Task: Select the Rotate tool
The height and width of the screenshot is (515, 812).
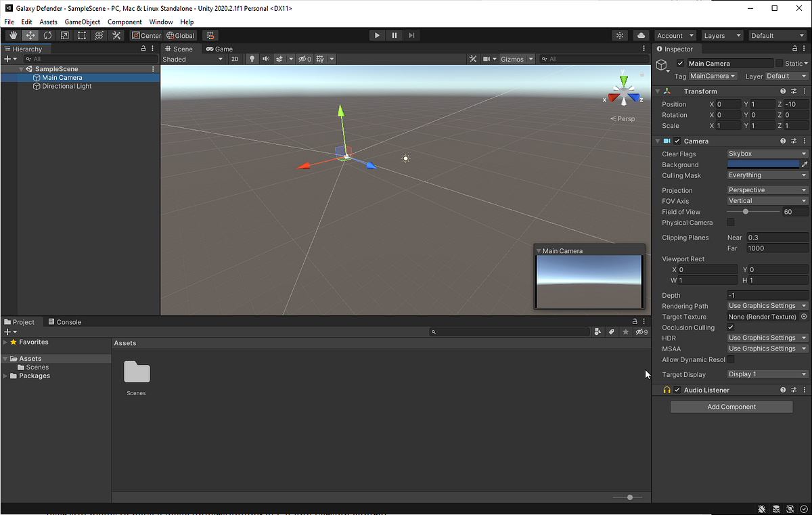Action: tap(47, 35)
